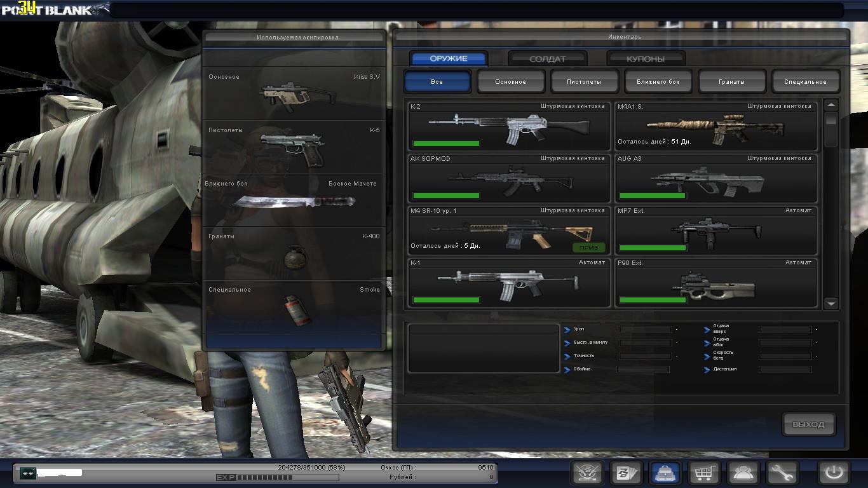The image size is (868, 488).
Task: Click the ПРИЗ badge on M4 SR-16
Action: pyautogui.click(x=588, y=247)
